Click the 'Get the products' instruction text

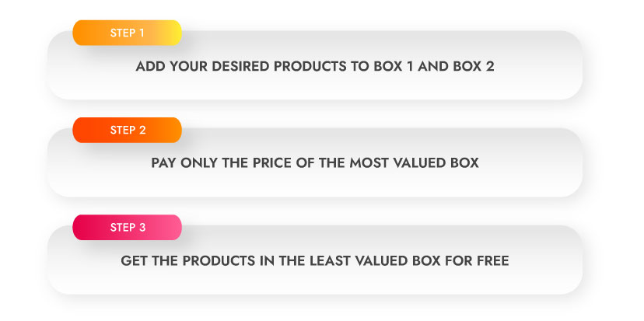pyautogui.click(x=315, y=260)
